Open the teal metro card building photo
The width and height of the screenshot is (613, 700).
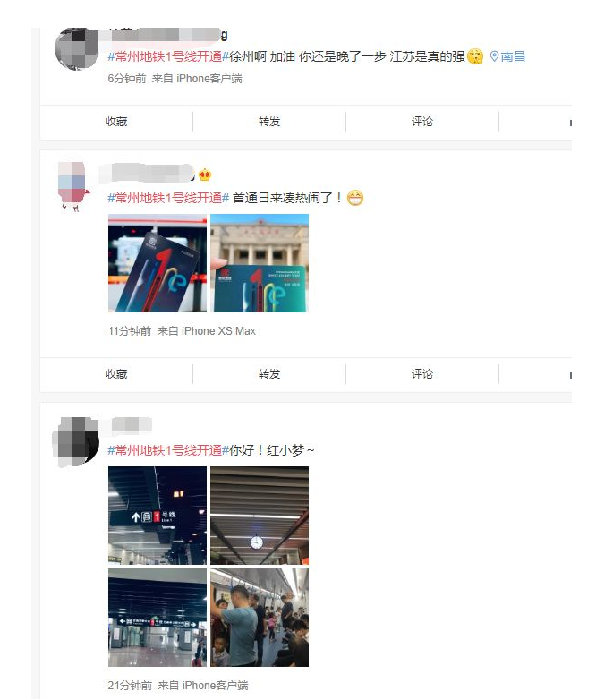(260, 263)
